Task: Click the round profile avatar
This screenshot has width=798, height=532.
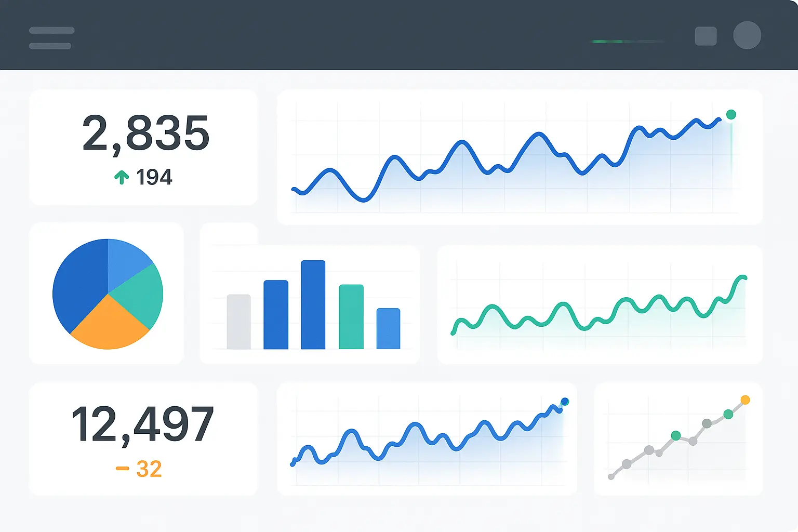Action: click(747, 35)
